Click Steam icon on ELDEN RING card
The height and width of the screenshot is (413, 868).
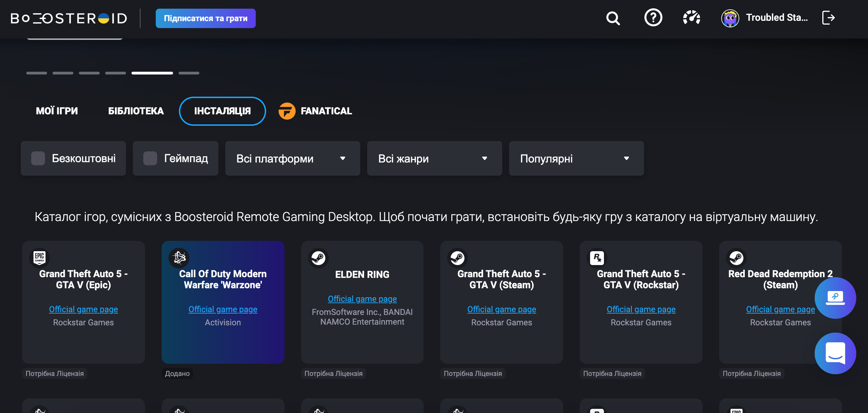[x=318, y=258]
